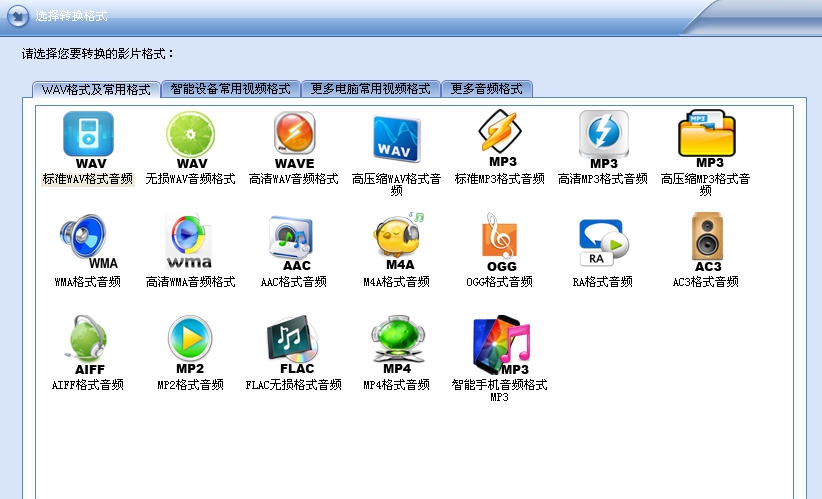Click the FLAC无损格式音频 label
The height and width of the screenshot is (499, 822).
click(294, 385)
